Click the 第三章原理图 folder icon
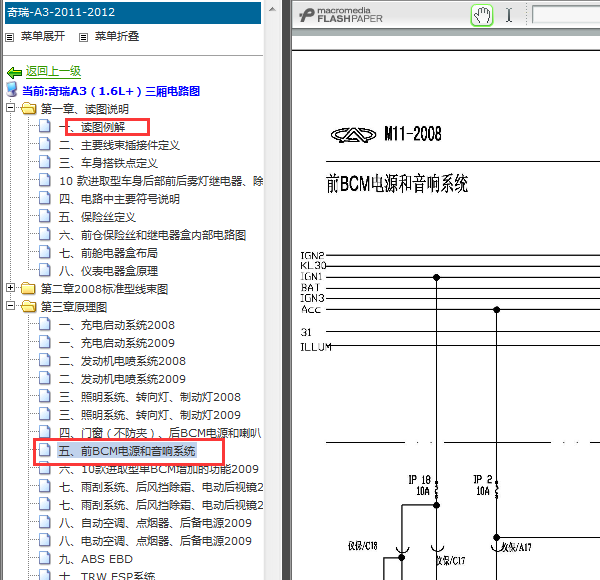Image resolution: width=600 pixels, height=580 pixels. [28, 306]
